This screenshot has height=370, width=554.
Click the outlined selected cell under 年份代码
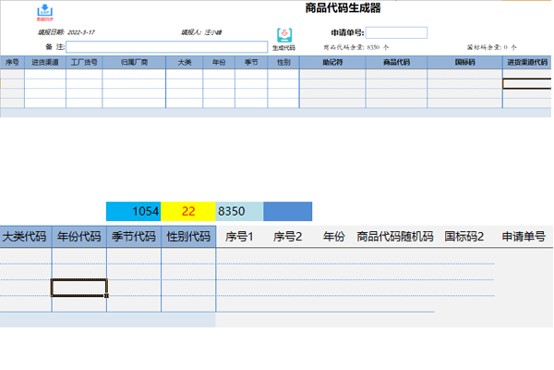pyautogui.click(x=79, y=288)
